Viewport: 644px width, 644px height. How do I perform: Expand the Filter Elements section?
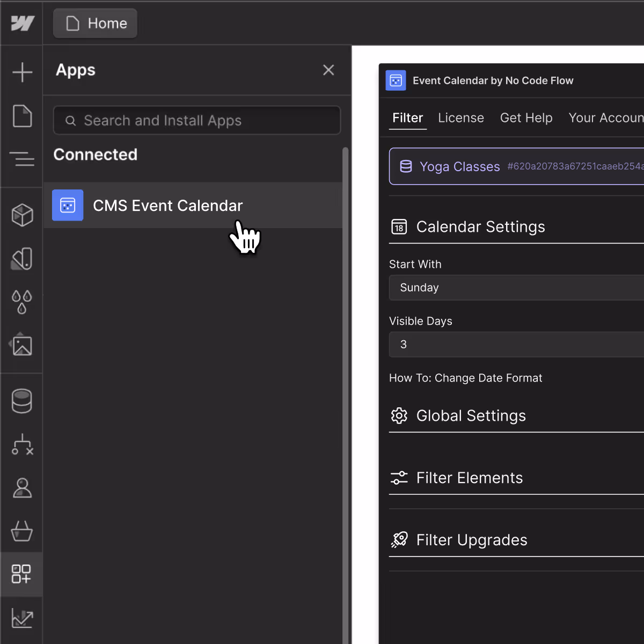(x=516, y=478)
